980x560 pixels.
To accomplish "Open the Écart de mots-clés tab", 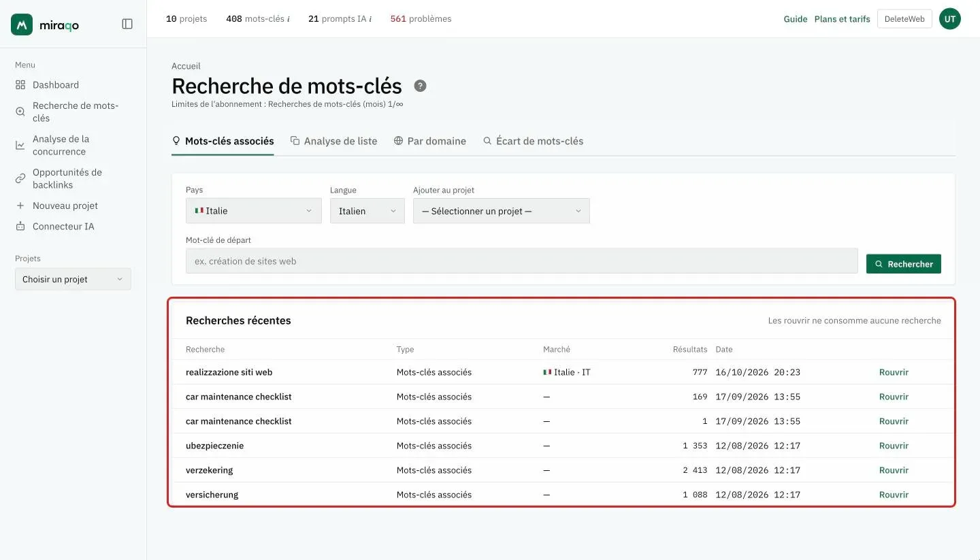I will [x=533, y=142].
